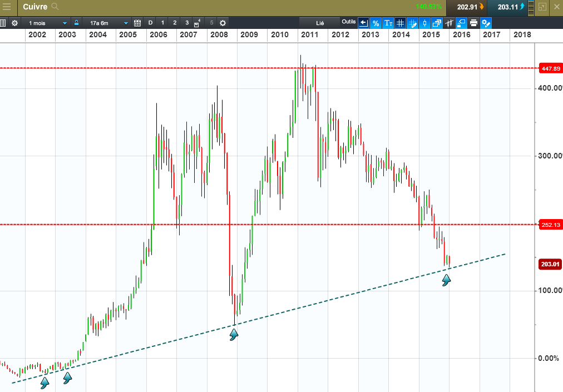Switch to saved layout 1
563x392 pixels.
162,23
